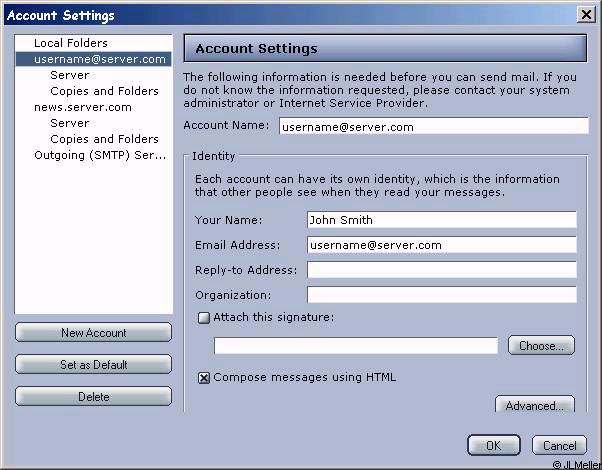Edit the Email Address field
Screen dimensions: 602x470
pyautogui.click(x=442, y=245)
